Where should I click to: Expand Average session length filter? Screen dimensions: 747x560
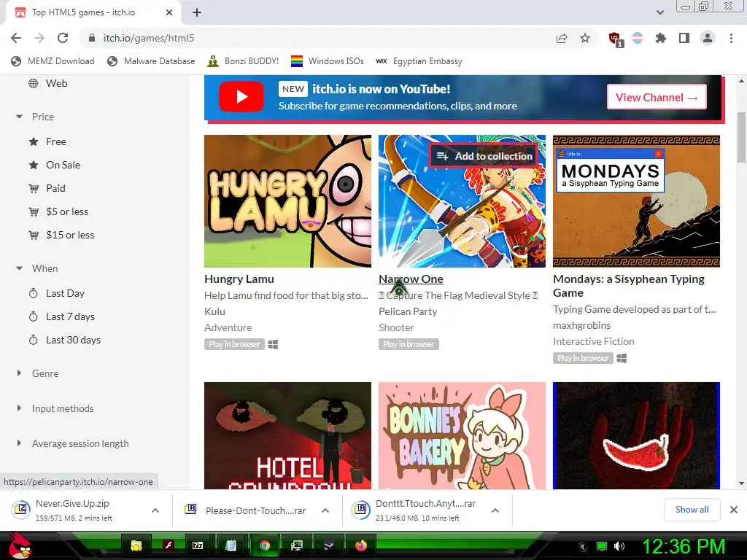(72, 443)
